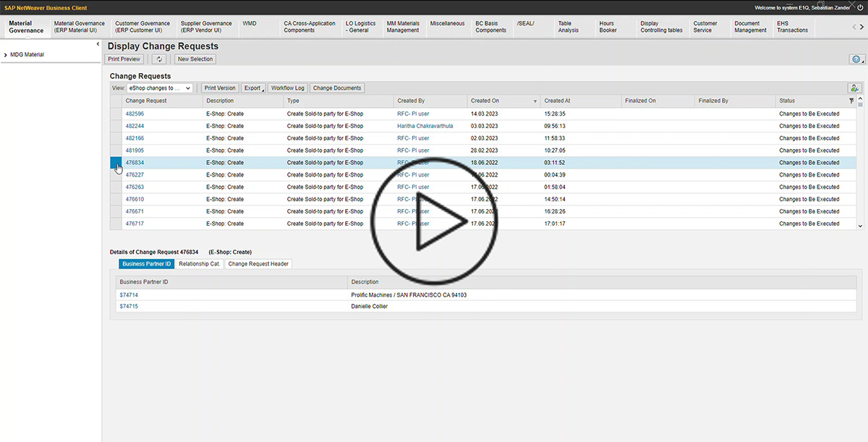This screenshot has width=868, height=442.
Task: Select row marker for request 482596
Action: 116,114
